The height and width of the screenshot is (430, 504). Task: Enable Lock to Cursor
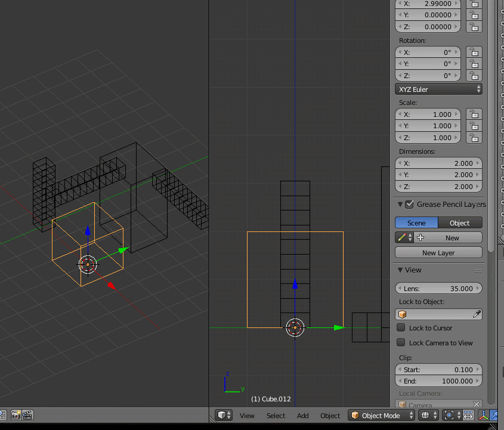[x=401, y=327]
